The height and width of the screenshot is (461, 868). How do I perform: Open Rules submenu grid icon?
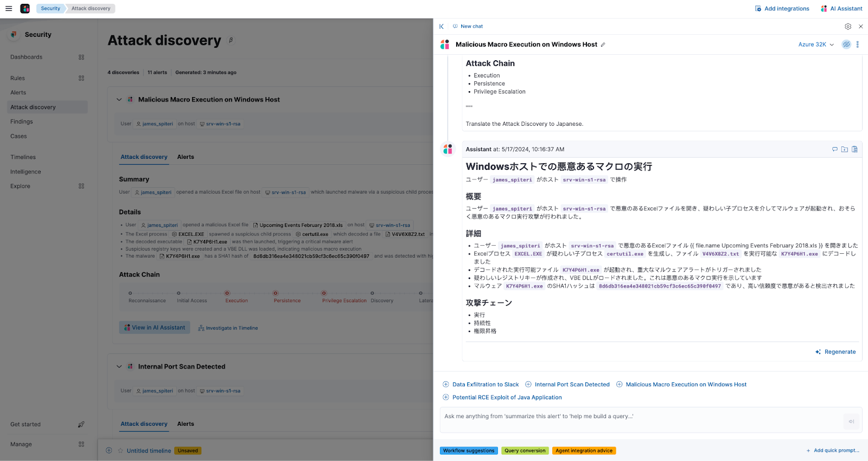tap(81, 78)
